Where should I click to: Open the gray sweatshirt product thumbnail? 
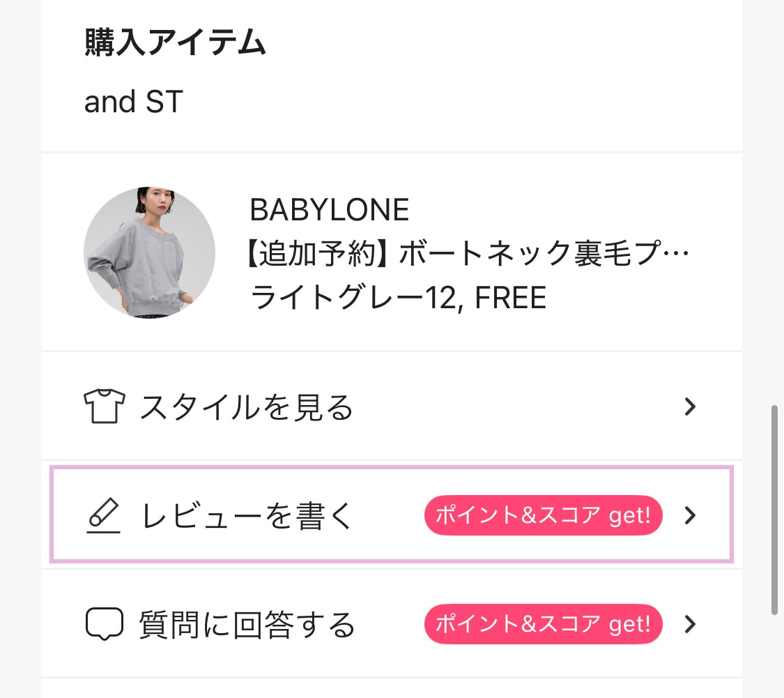(149, 253)
